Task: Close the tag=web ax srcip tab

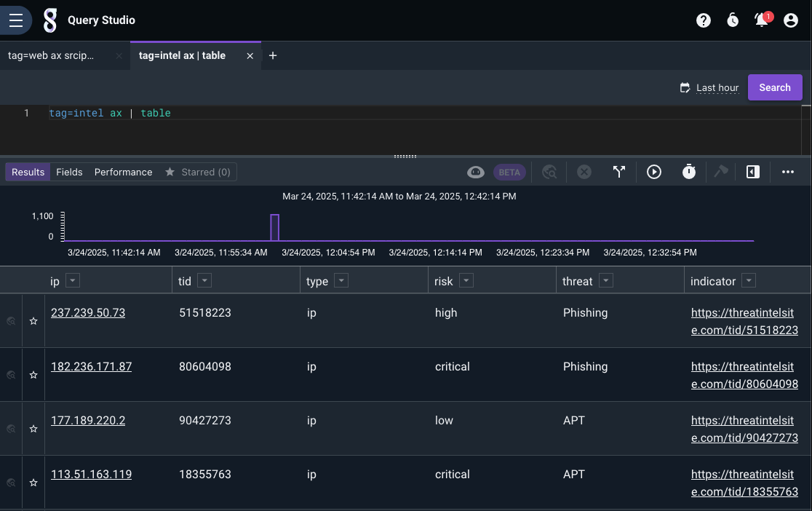Action: coord(119,56)
